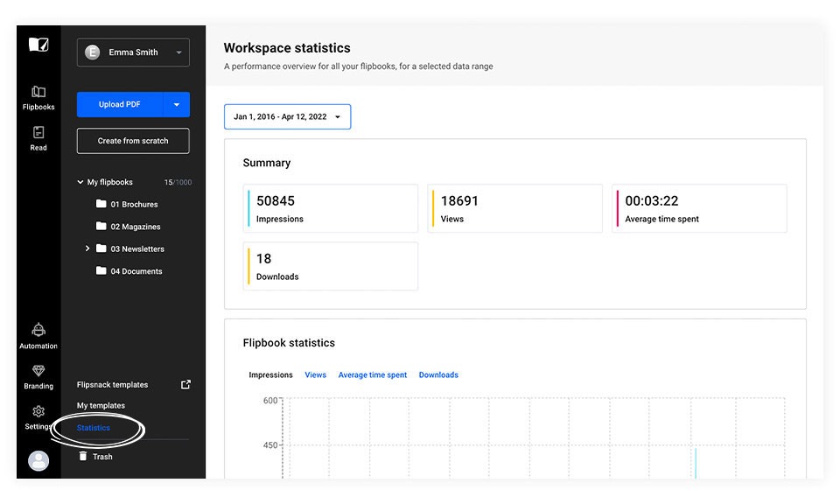Click the Flipsnack logo icon
Screen dimensions: 840x504
(38, 45)
